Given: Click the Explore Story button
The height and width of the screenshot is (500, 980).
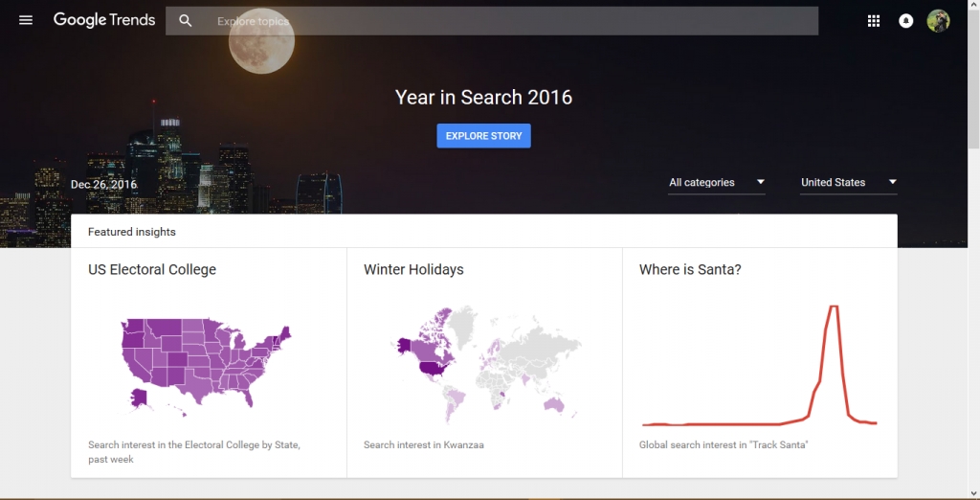Looking at the screenshot, I should point(483,136).
